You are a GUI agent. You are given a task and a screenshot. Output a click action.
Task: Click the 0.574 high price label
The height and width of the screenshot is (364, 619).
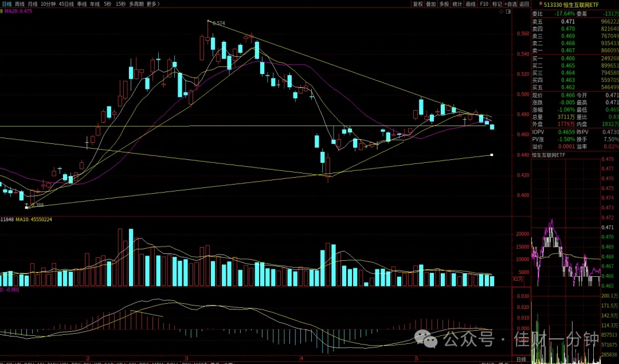[x=219, y=24]
